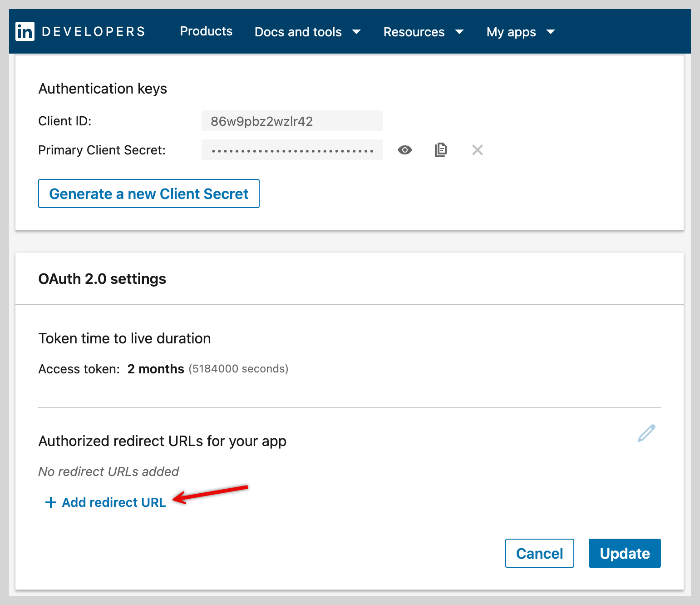Click the pencil edit icon for redirect URLs

(x=646, y=433)
